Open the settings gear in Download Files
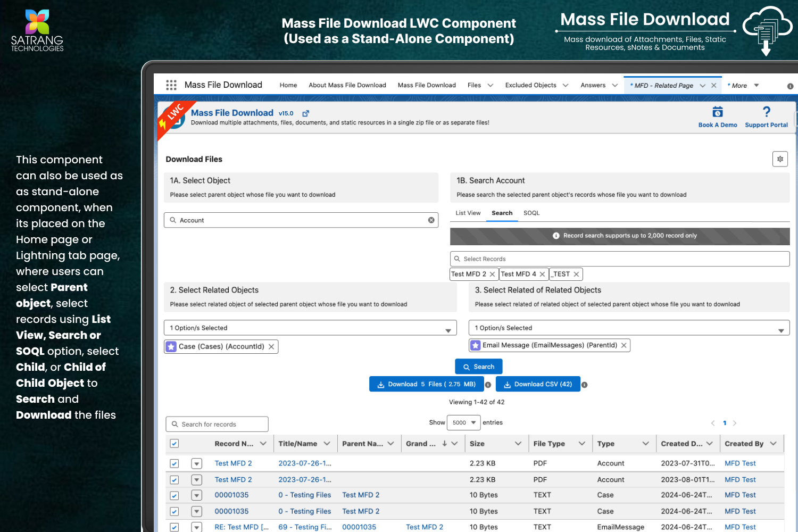This screenshot has width=798, height=532. click(780, 159)
